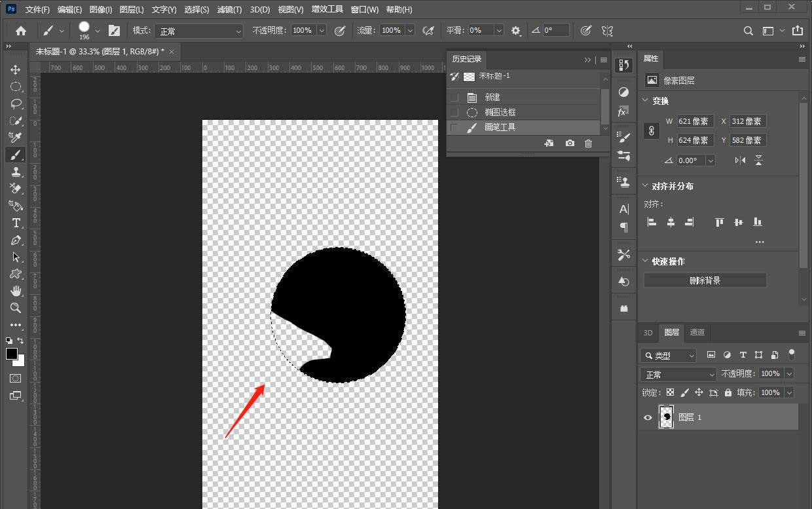Enable airbrush-style build-up effect

point(428,30)
